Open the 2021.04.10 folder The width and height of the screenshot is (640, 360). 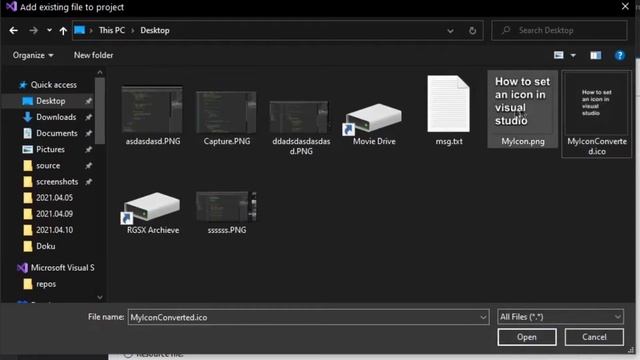[54, 230]
